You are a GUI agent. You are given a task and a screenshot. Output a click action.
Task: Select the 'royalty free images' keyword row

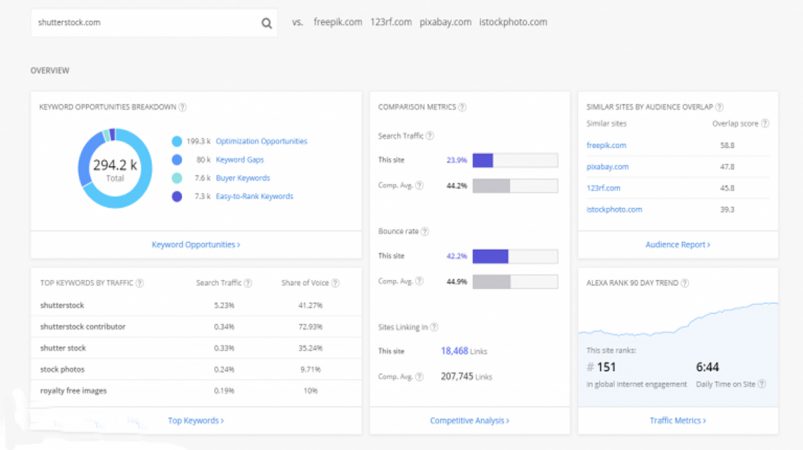[196, 391]
